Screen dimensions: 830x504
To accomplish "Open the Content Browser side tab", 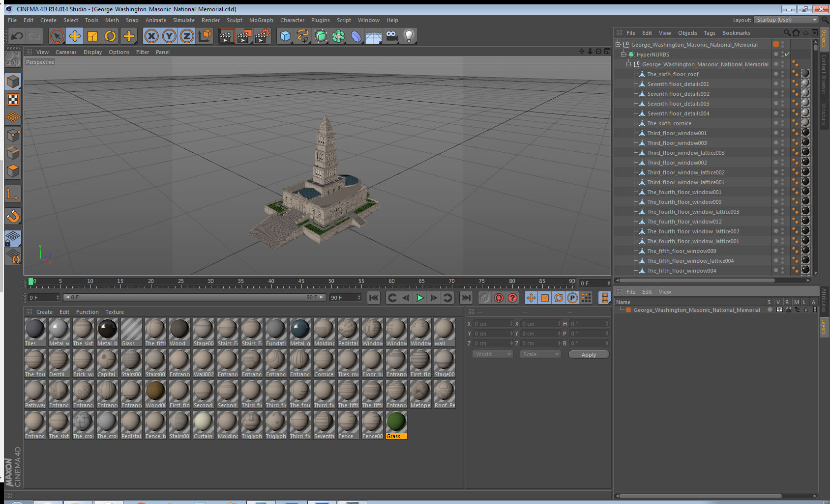I will point(824,75).
